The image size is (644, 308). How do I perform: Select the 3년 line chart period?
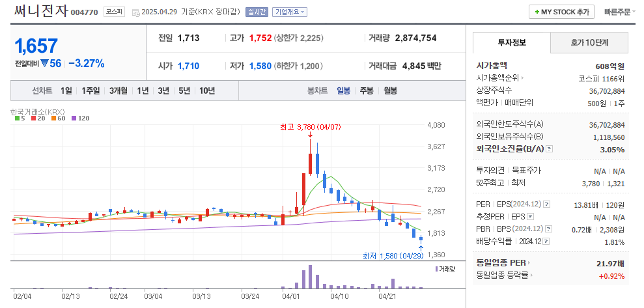click(x=163, y=91)
